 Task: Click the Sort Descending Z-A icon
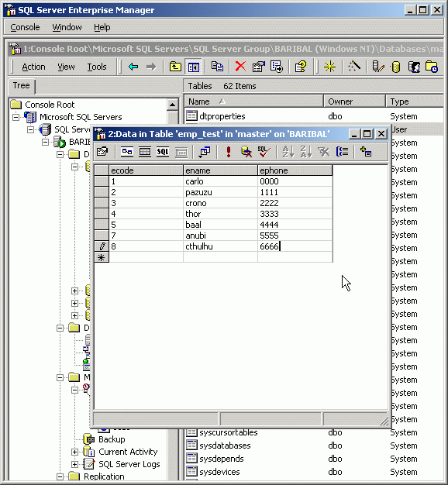tap(306, 152)
